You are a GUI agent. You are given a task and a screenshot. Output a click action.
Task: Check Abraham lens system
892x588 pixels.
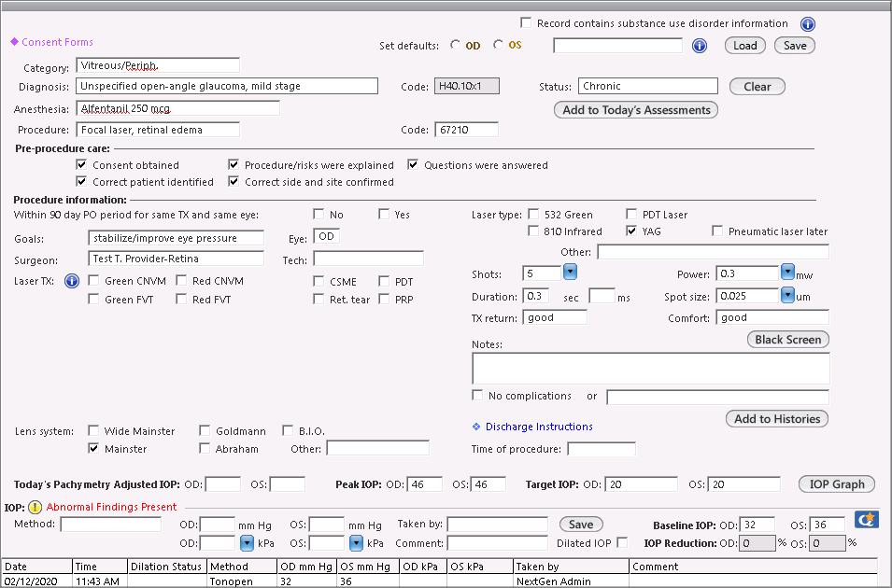(205, 448)
